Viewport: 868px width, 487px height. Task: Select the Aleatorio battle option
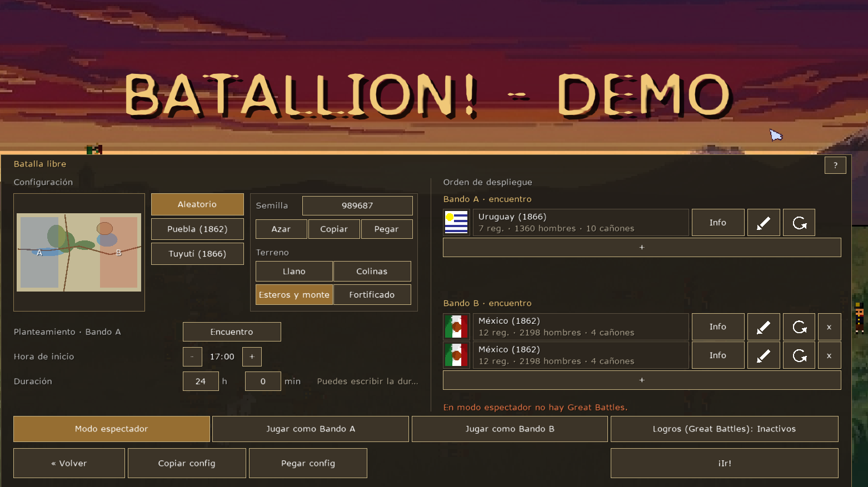point(197,204)
